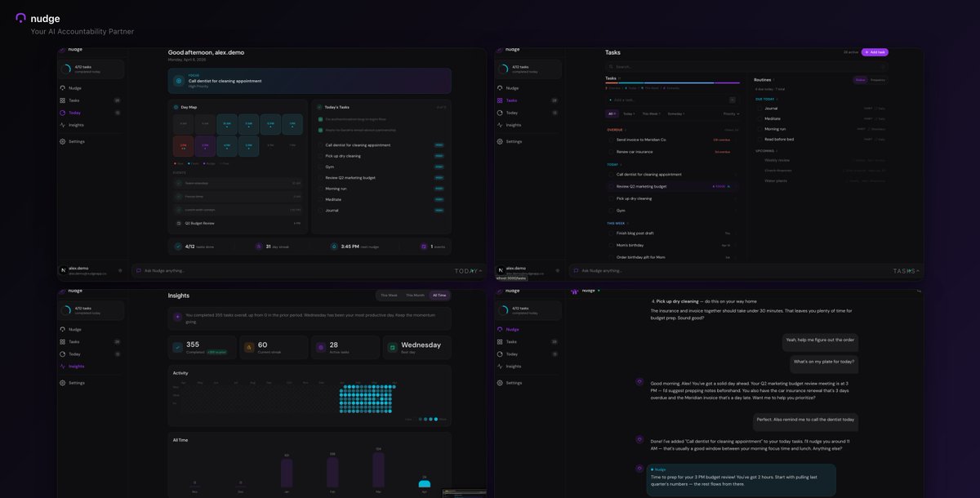Open Review Q2 marketing budget in Tasks window

(672, 186)
